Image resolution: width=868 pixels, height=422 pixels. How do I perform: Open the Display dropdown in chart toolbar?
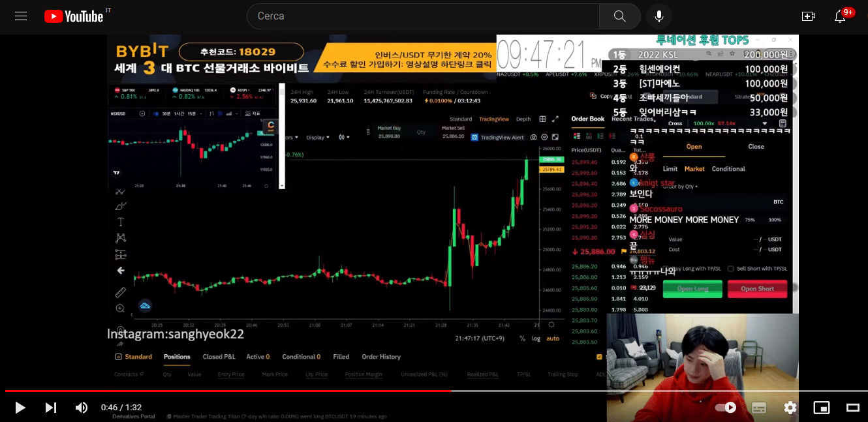(x=318, y=138)
